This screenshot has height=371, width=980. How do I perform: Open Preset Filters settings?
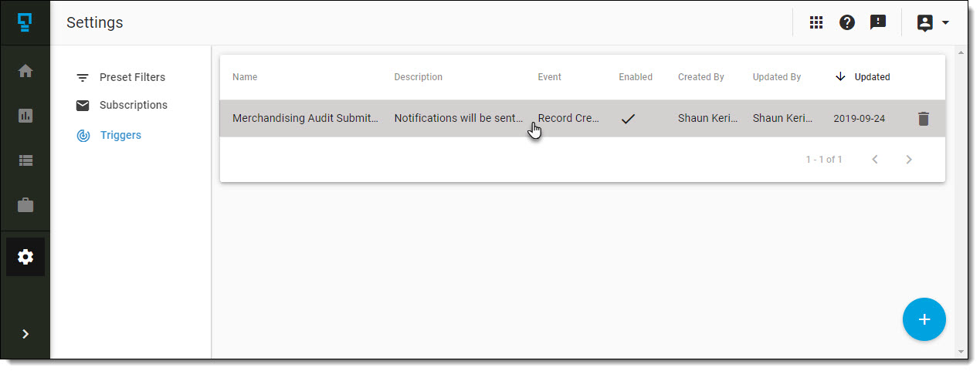(x=132, y=77)
